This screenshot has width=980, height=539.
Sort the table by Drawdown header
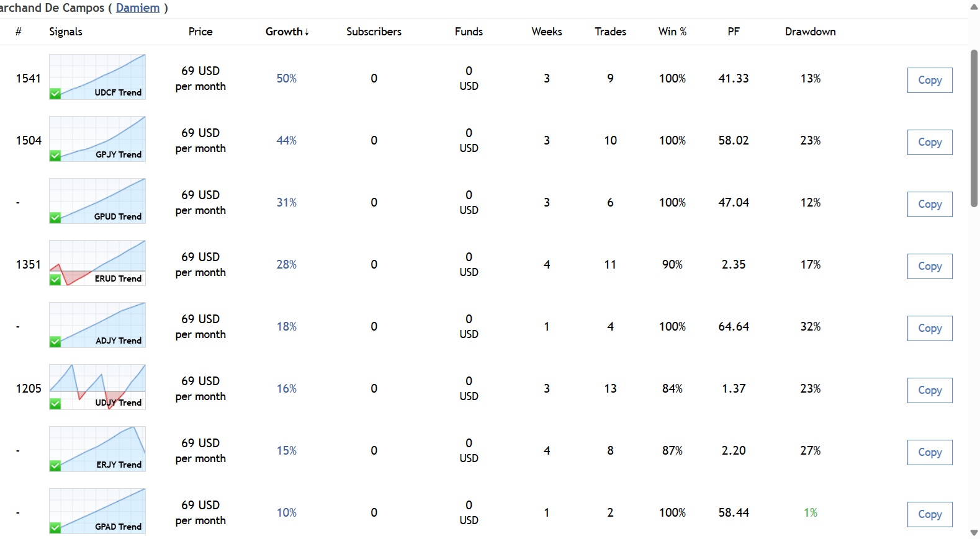coord(810,32)
